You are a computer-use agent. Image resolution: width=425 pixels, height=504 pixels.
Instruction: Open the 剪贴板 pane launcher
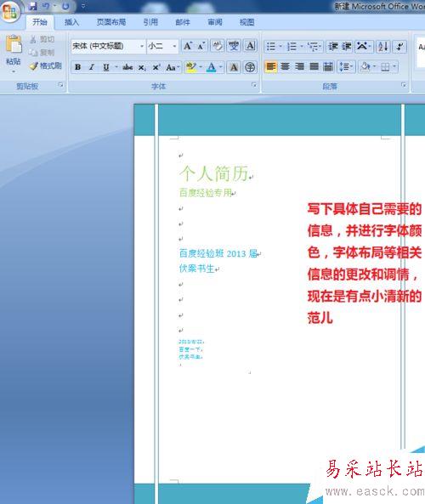(60, 85)
